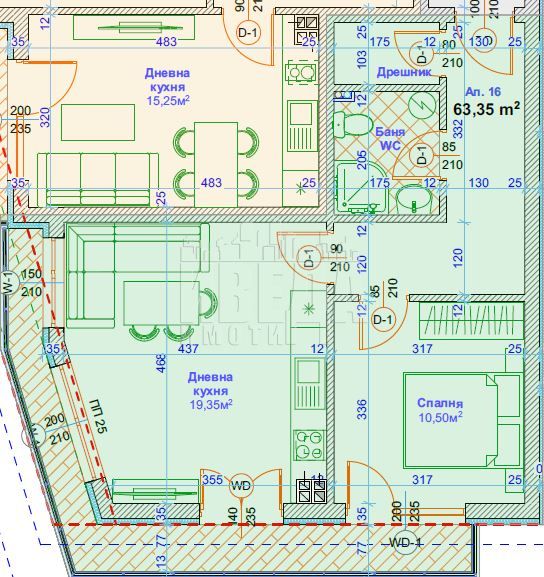Click the four-burner stove in lower kitchen
The image size is (544, 577).
coord(309,445)
